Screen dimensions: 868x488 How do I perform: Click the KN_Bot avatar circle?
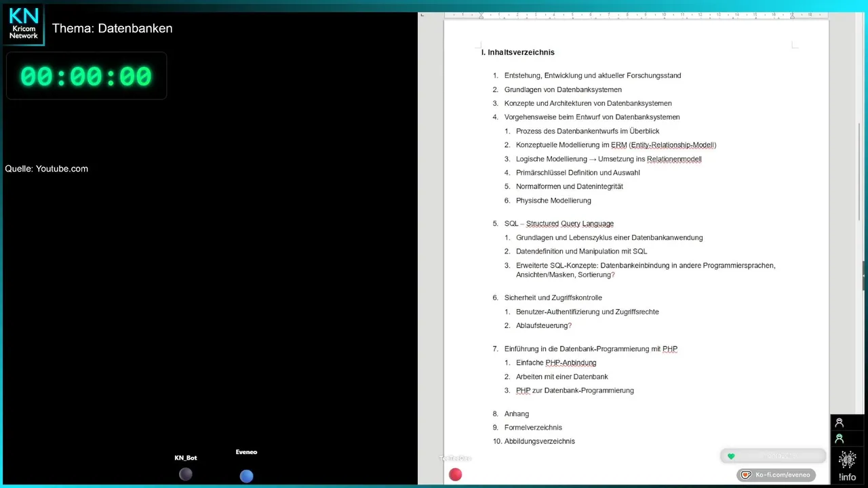186,474
